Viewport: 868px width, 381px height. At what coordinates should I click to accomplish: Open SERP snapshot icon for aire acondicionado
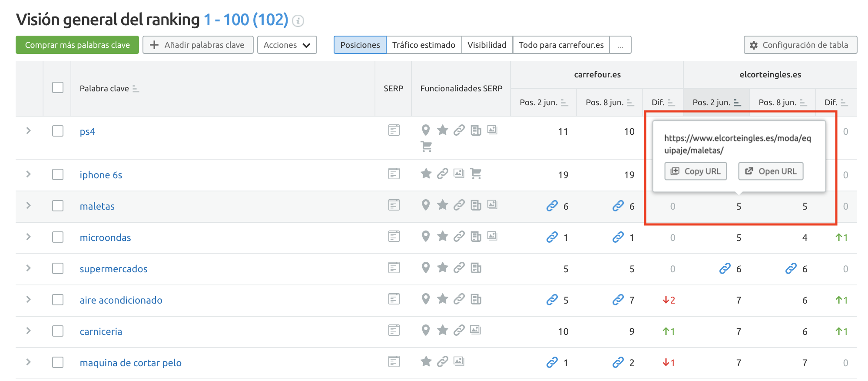coord(394,299)
